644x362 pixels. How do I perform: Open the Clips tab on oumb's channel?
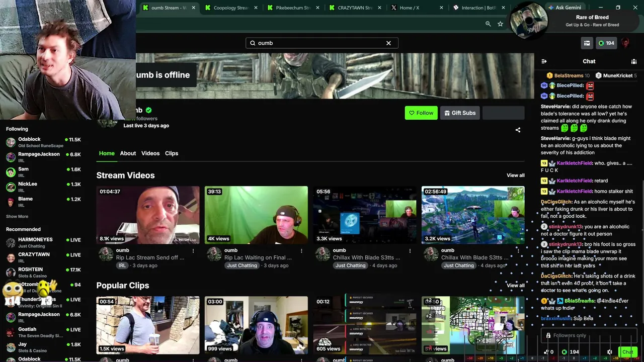(x=172, y=153)
